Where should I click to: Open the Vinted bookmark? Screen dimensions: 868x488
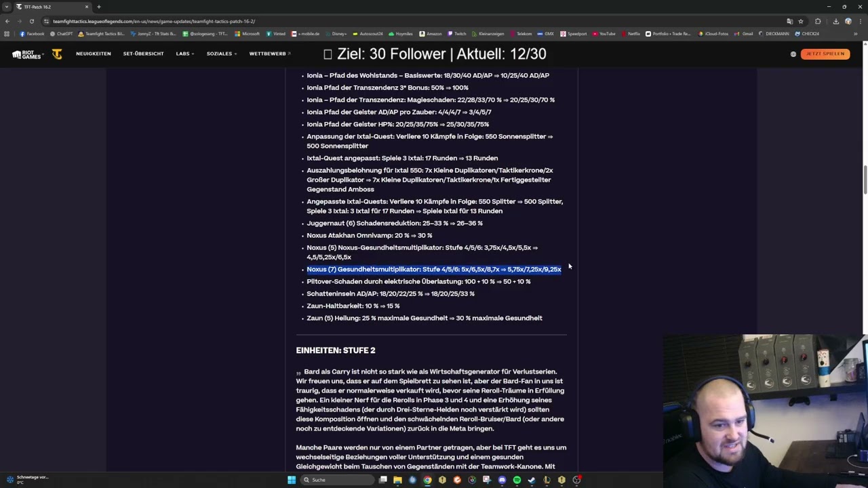coord(277,34)
